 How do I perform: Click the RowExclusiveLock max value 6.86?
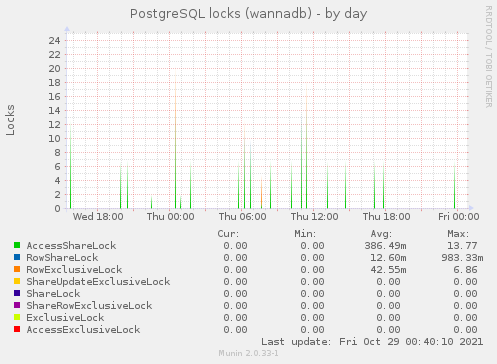click(465, 270)
